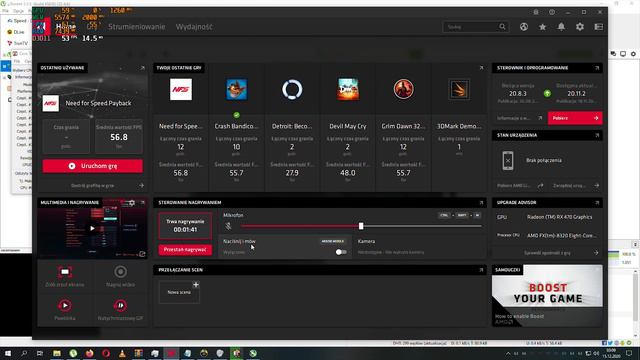Open the Wydajność tab
Image resolution: width=640 pixels, height=360 pixels.
coord(194,27)
